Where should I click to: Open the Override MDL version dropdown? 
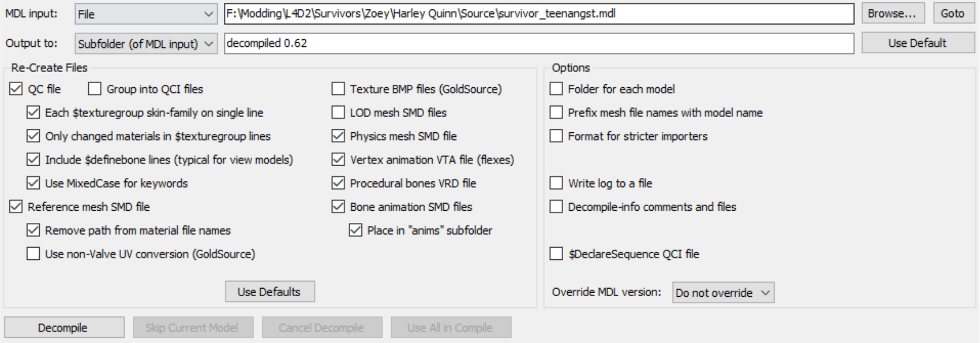pos(723,293)
